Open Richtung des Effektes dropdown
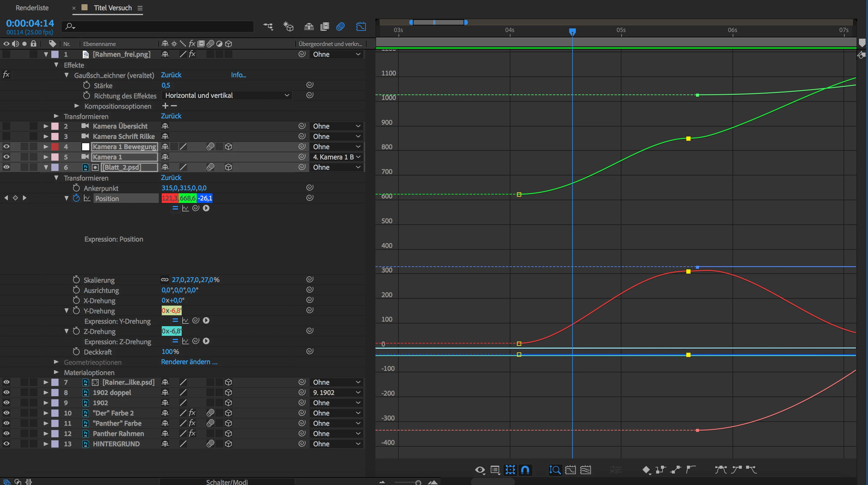868x485 pixels. pyautogui.click(x=227, y=95)
